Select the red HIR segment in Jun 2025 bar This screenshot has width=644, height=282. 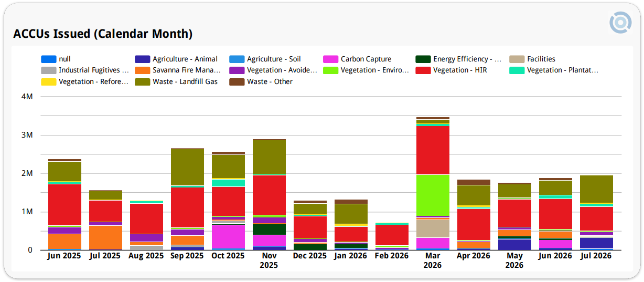click(x=65, y=204)
